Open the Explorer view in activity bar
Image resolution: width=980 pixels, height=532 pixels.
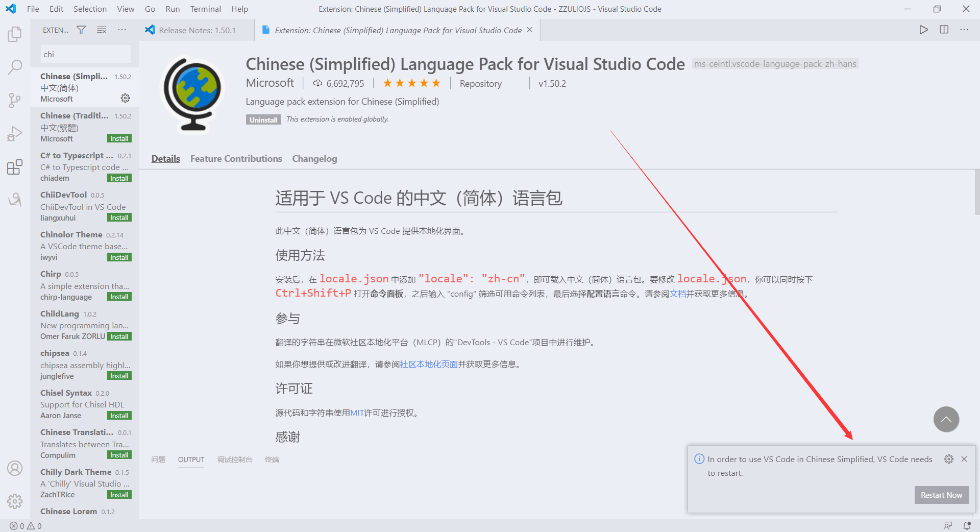pyautogui.click(x=15, y=34)
